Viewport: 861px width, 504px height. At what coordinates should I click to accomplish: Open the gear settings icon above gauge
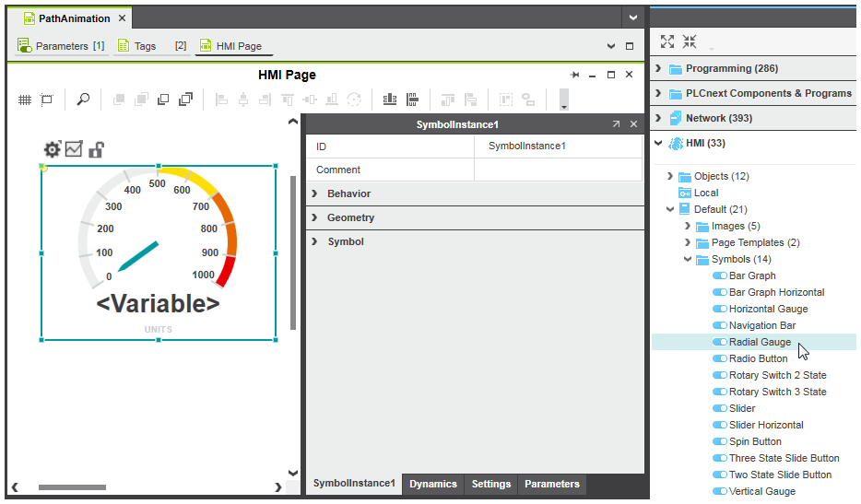coord(53,149)
